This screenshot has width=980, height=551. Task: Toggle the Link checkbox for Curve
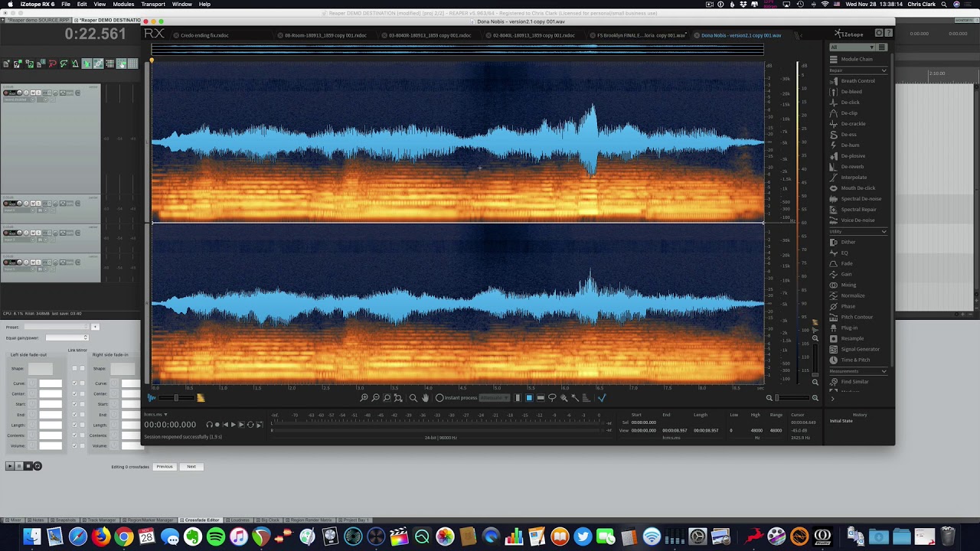pyautogui.click(x=74, y=383)
